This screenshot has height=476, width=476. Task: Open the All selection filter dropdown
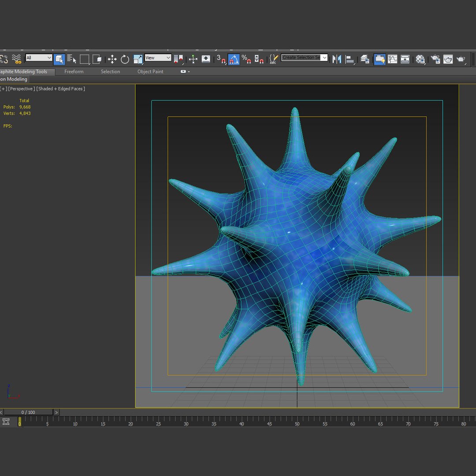click(x=39, y=58)
